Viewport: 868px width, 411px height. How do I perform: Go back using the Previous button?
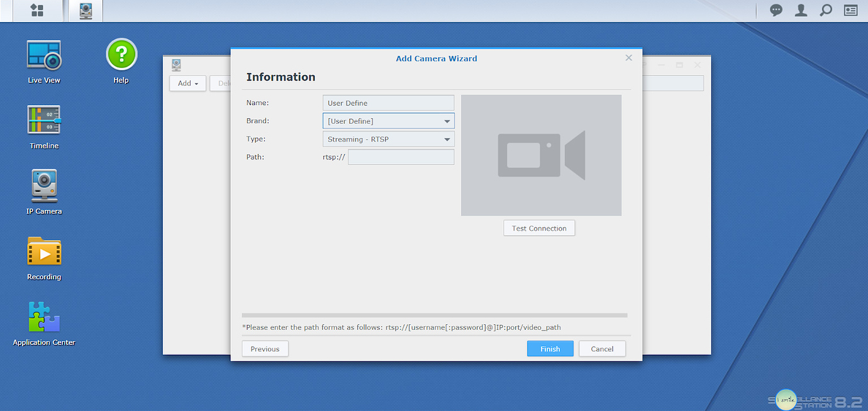[x=265, y=348]
